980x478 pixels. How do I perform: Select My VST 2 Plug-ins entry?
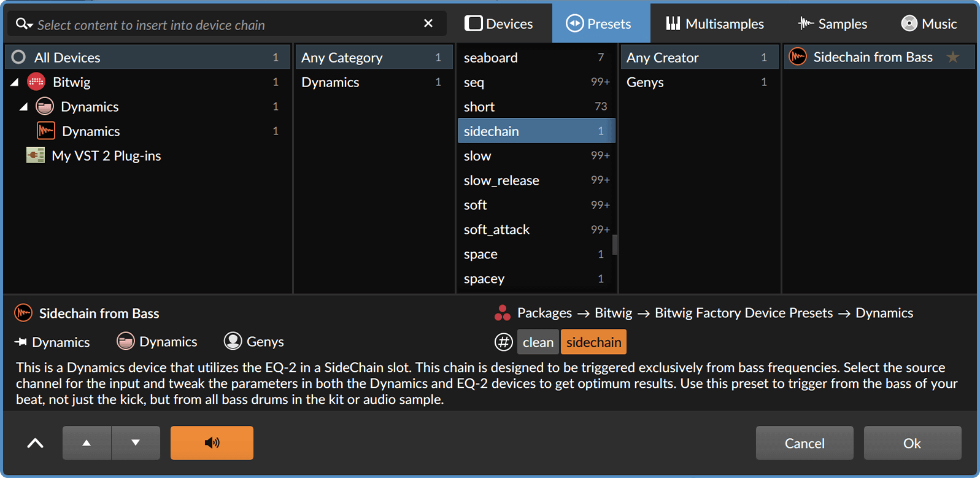pyautogui.click(x=147, y=155)
